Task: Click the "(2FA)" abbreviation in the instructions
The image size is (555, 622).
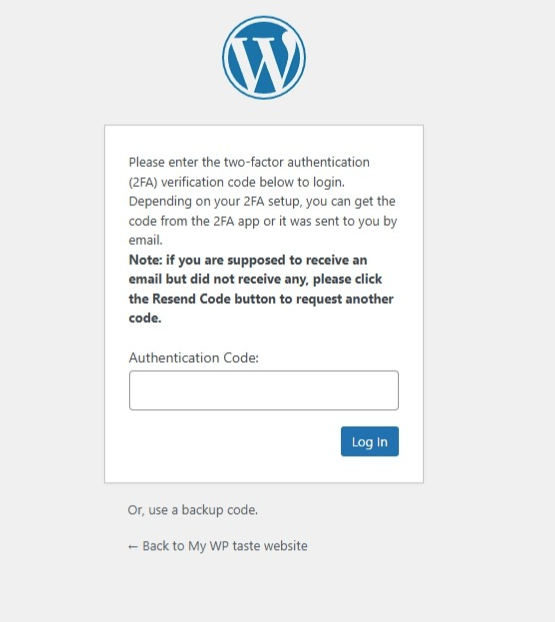Action: 143,182
